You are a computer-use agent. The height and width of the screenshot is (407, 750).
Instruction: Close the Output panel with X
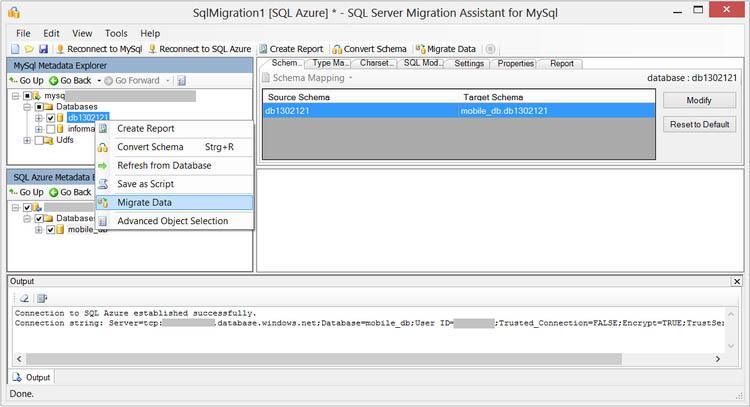[737, 282]
